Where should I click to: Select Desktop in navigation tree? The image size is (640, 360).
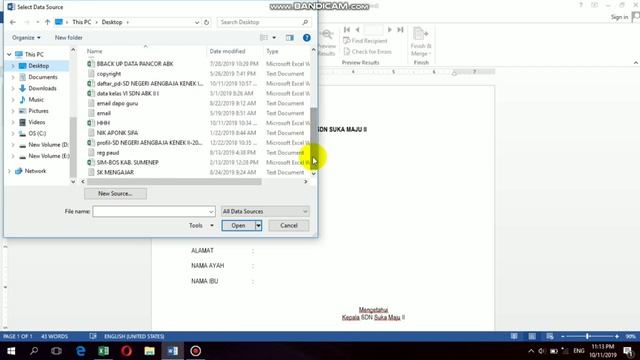(38, 66)
